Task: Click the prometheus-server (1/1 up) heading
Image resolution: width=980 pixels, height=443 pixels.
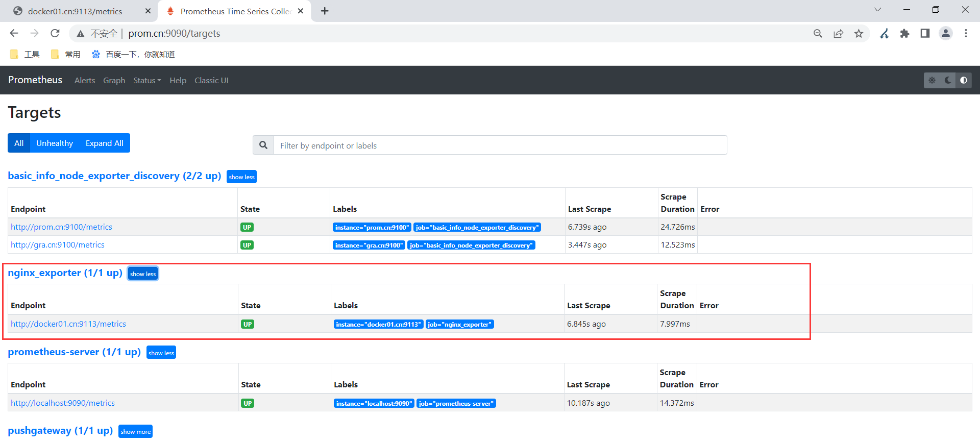Action: click(x=75, y=352)
